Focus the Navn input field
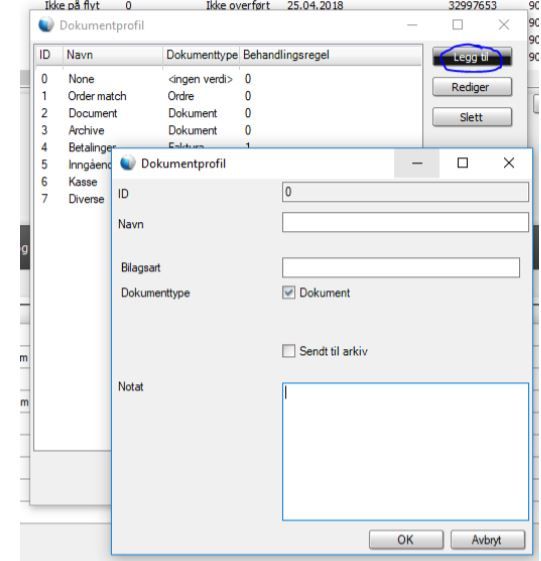 point(405,222)
